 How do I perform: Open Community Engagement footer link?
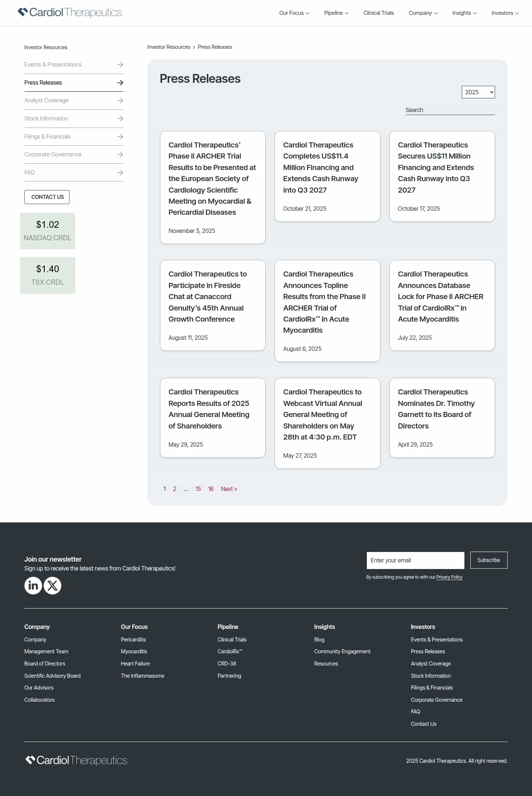pos(342,651)
